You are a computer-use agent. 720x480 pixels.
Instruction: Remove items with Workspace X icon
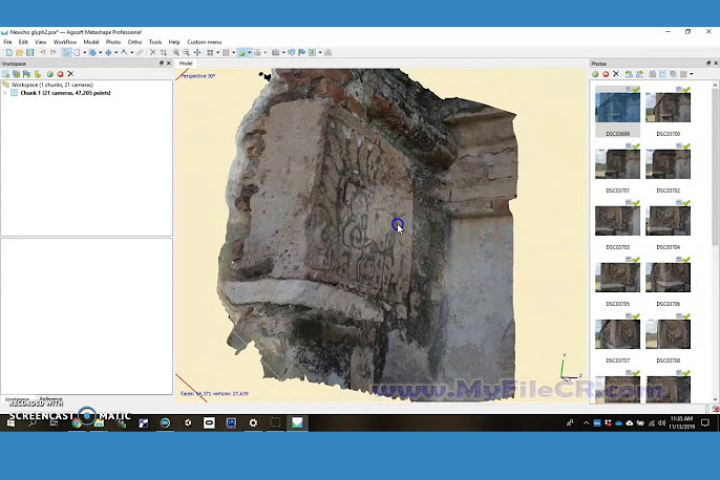coord(71,74)
